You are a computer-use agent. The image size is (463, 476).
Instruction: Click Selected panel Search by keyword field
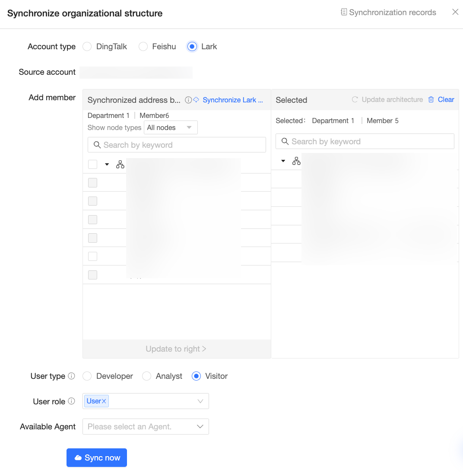point(365,142)
